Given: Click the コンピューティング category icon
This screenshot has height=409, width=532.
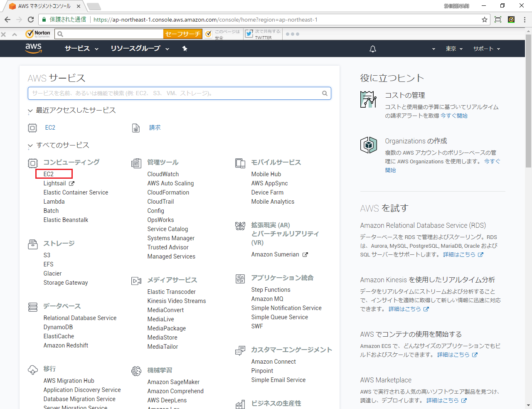Looking at the screenshot, I should 32,163.
